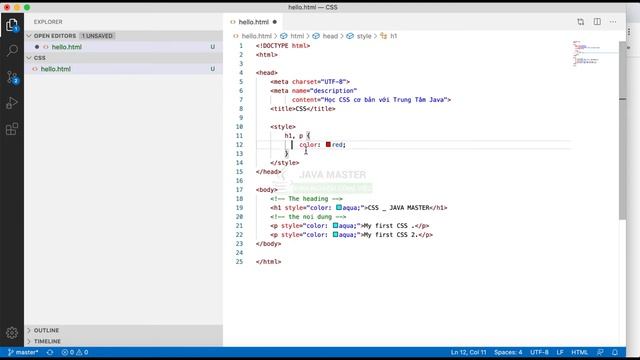Click the EXPLORER panel title
The image size is (640, 360).
[48, 22]
